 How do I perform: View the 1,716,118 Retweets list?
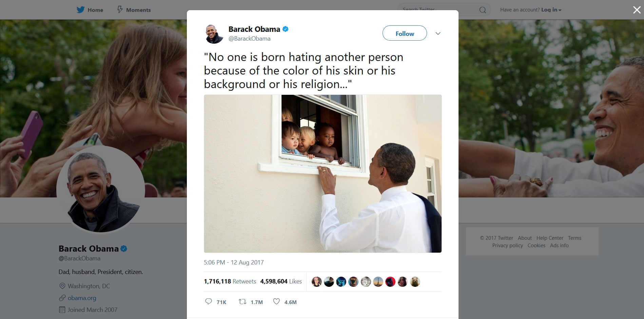point(230,281)
